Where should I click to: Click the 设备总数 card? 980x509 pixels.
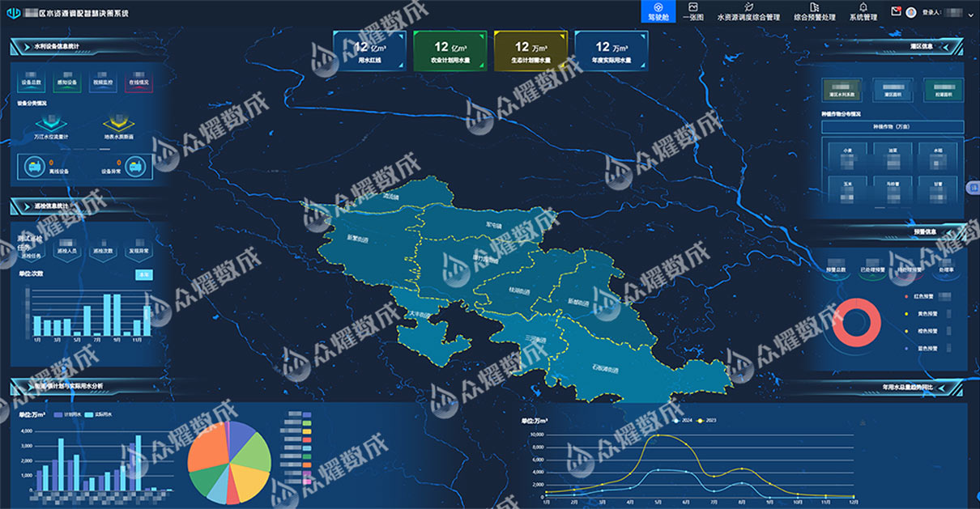click(31, 82)
